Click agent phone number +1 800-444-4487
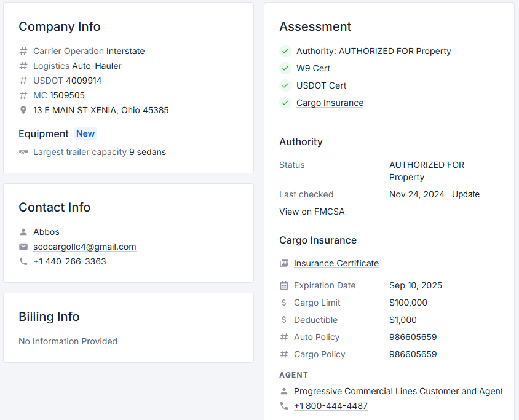Screen dimensions: 519x420 coord(330,406)
